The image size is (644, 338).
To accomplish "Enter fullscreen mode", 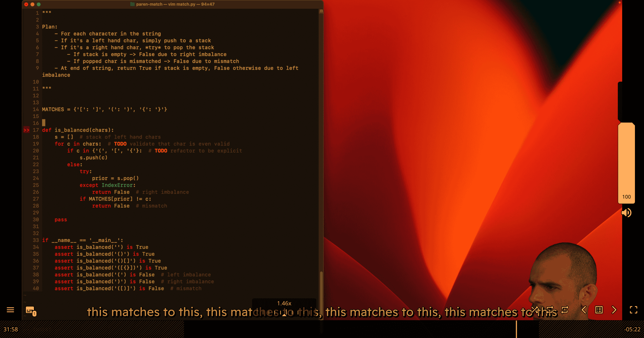I will [x=633, y=310].
